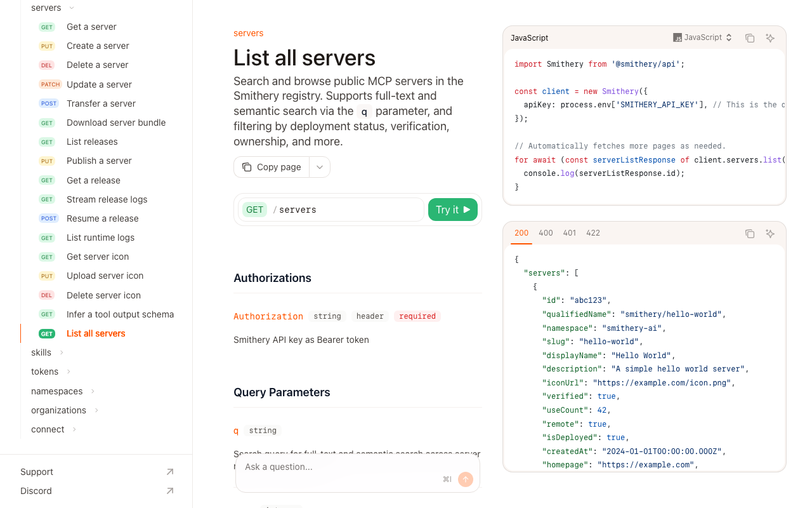Select the List all servers sidebar item

click(x=106, y=333)
